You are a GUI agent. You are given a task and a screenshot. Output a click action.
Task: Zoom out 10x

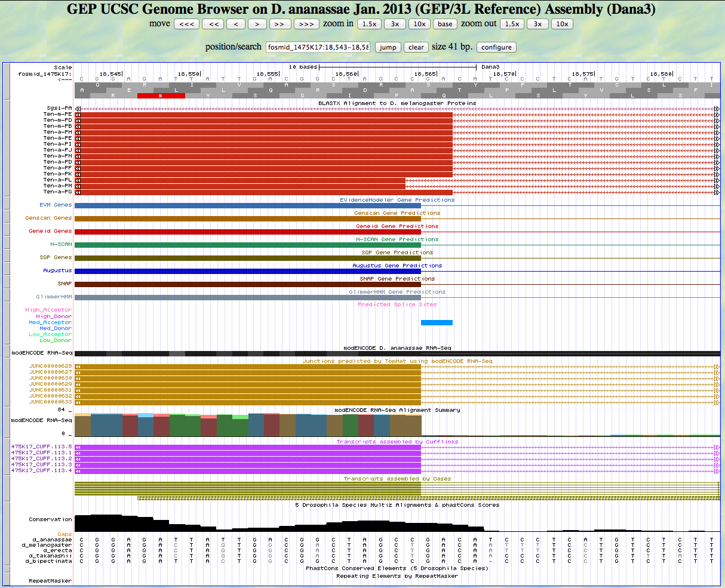562,24
